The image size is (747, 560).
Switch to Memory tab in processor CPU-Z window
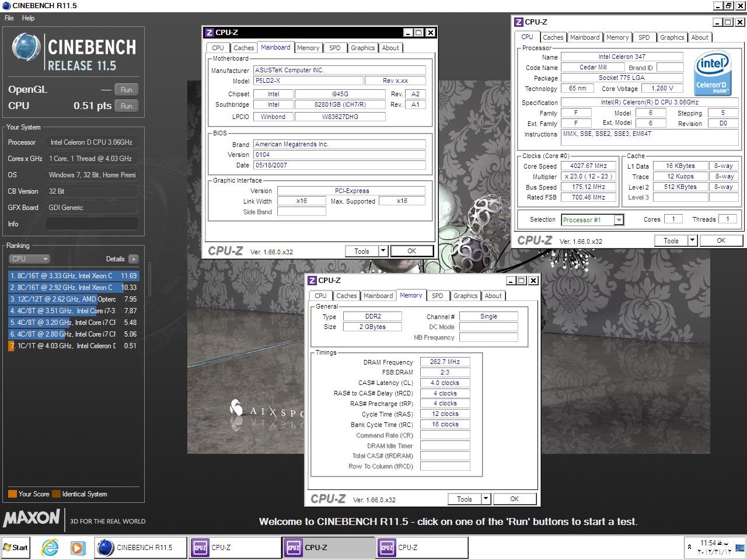[x=617, y=37]
